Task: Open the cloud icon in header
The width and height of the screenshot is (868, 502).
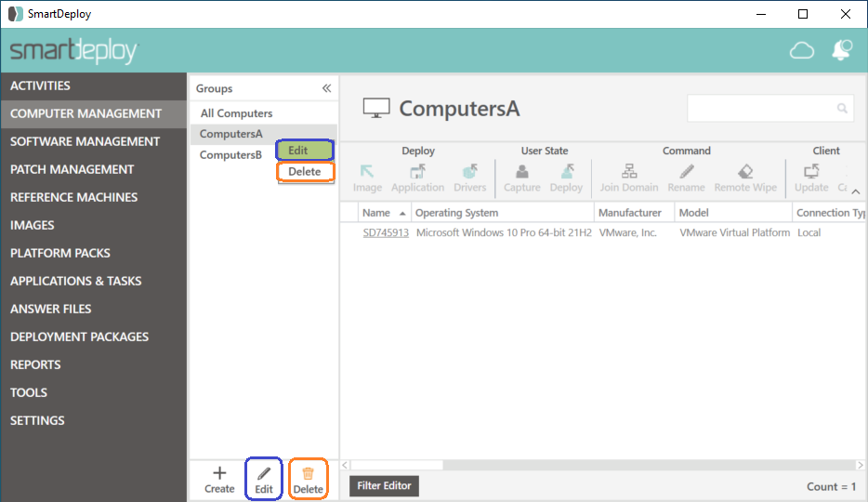Action: [x=802, y=51]
